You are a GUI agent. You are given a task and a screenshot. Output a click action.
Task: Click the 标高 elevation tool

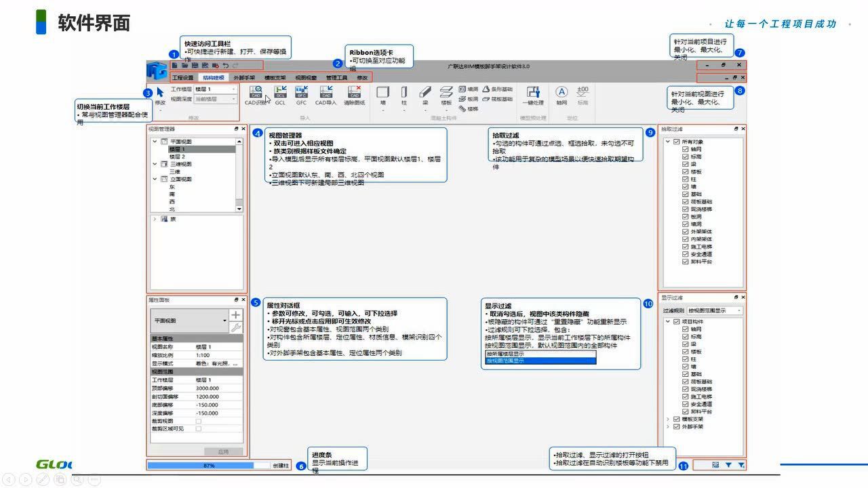pyautogui.click(x=583, y=94)
